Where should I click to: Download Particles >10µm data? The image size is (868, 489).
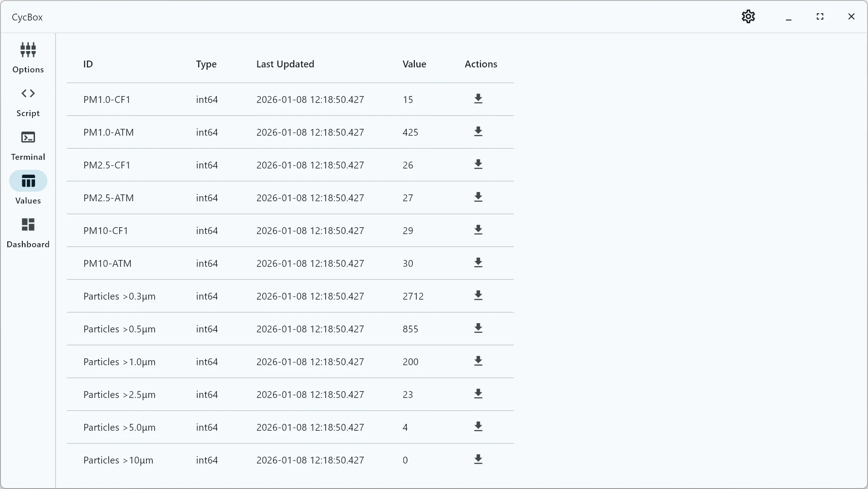(x=478, y=459)
